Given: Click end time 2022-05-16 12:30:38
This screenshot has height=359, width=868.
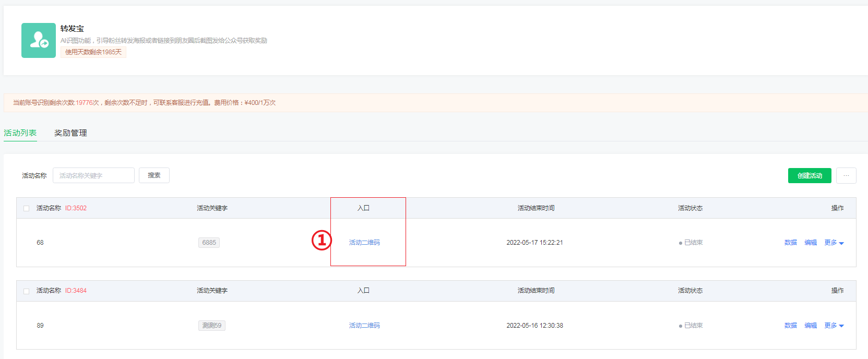Looking at the screenshot, I should (x=534, y=326).
